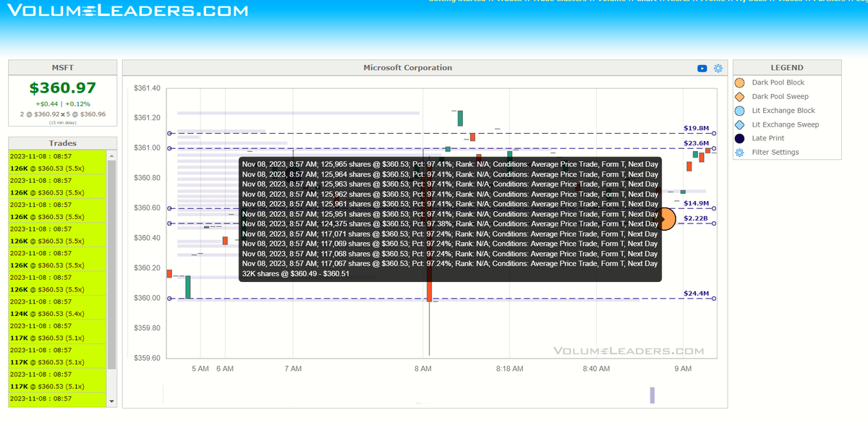Click the $14.9M level label

pyautogui.click(x=696, y=203)
